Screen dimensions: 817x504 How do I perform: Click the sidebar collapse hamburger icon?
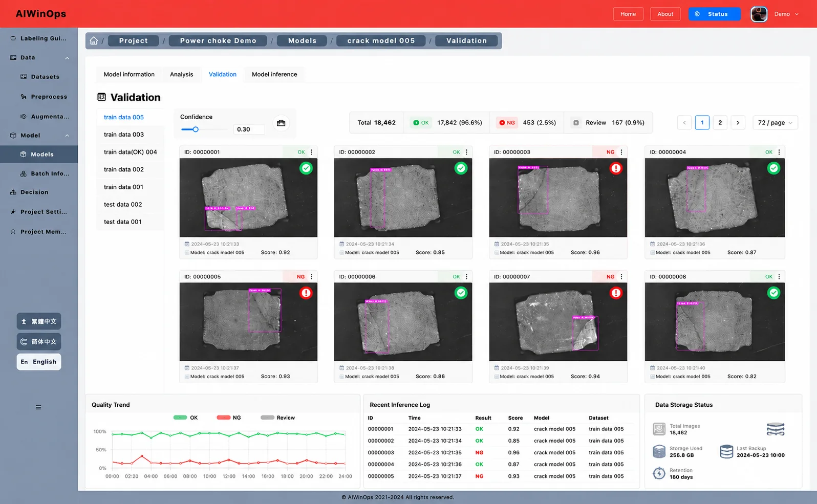click(38, 407)
